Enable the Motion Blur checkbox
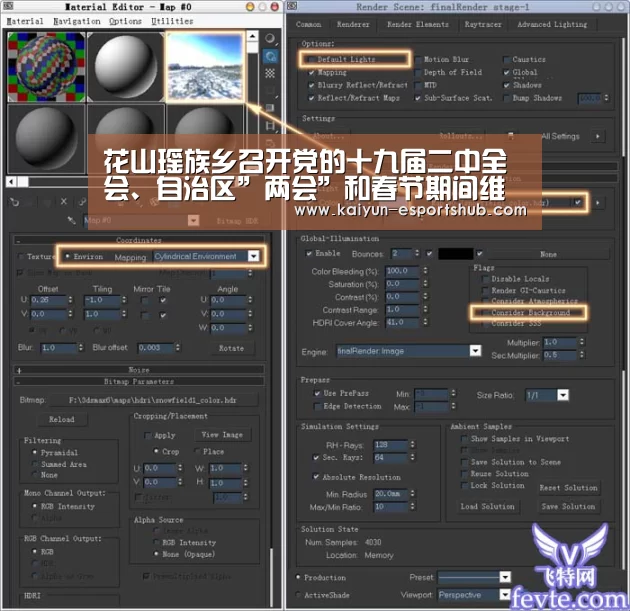This screenshot has width=630, height=611. point(418,59)
